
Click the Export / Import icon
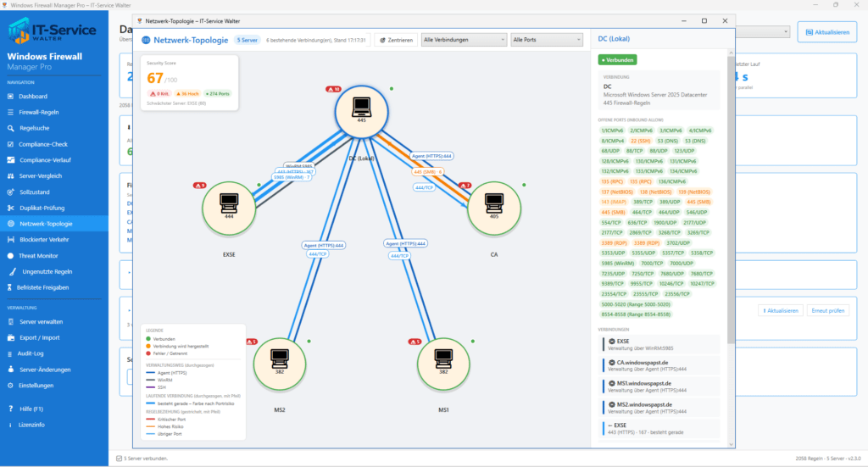point(10,337)
